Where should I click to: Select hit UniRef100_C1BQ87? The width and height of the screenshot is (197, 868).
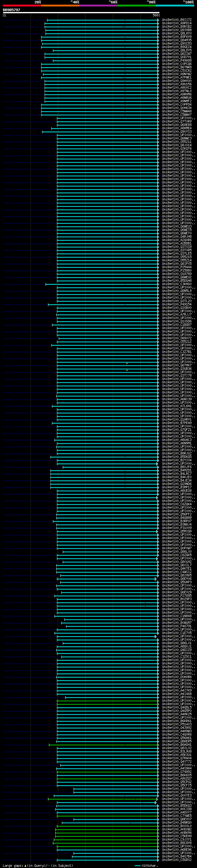coord(177,325)
